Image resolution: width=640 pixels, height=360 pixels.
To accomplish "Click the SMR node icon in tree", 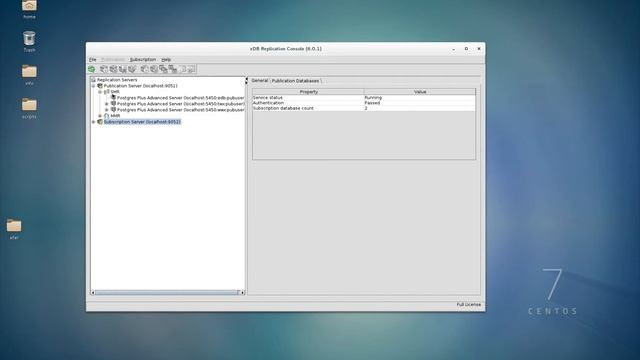I will click(107, 92).
